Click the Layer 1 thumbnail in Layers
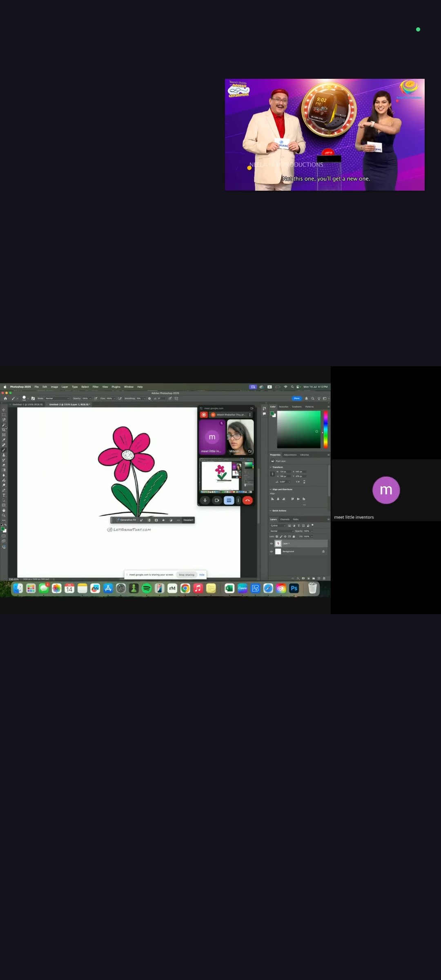Screen dimensions: 441x980 [278, 543]
